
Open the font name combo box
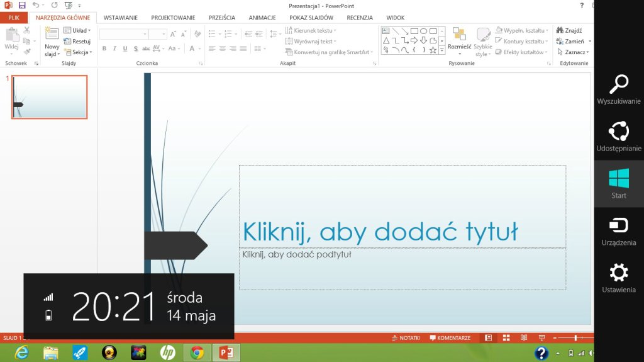point(124,34)
